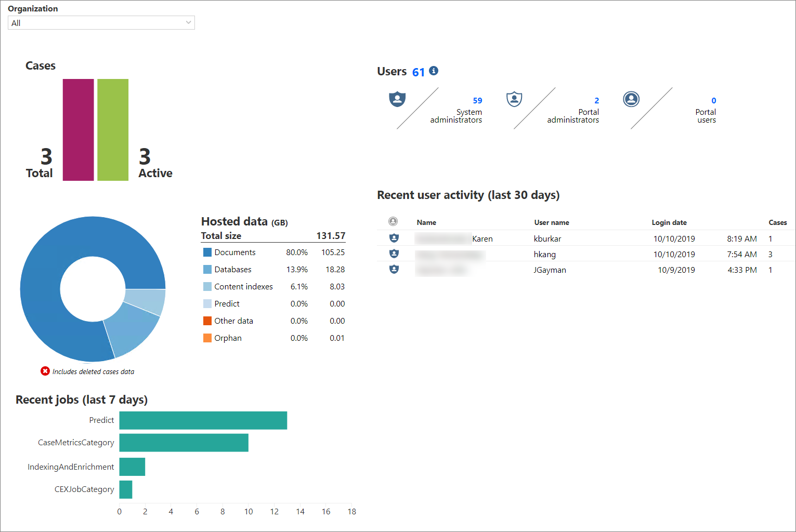Expand the Organization selector showing All

[101, 22]
